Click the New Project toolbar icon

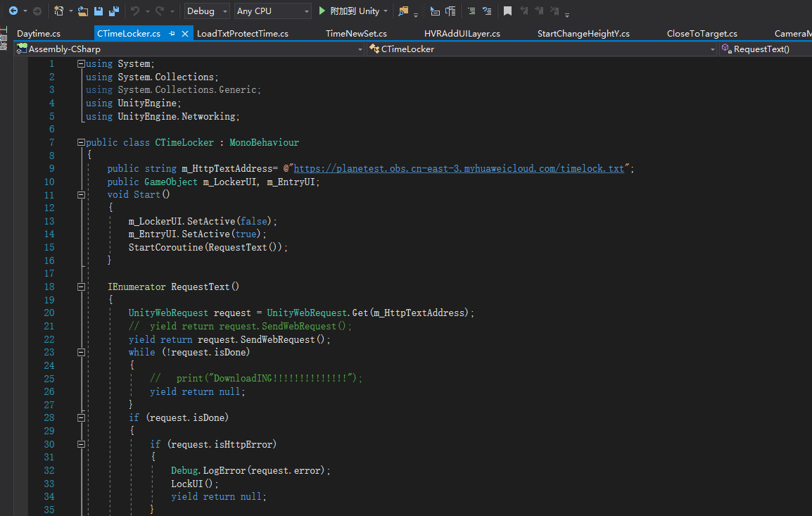(x=59, y=11)
